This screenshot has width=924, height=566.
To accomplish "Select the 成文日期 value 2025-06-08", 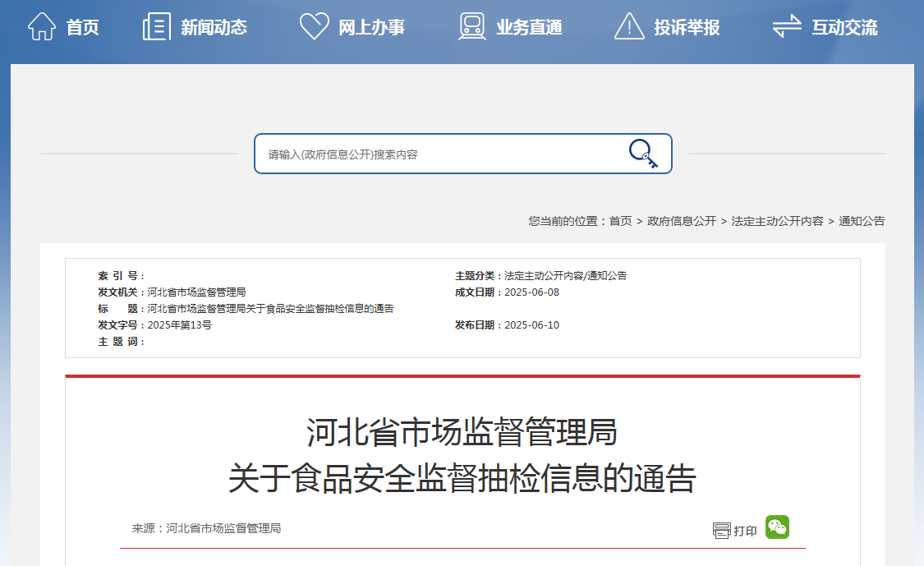I will tap(531, 292).
